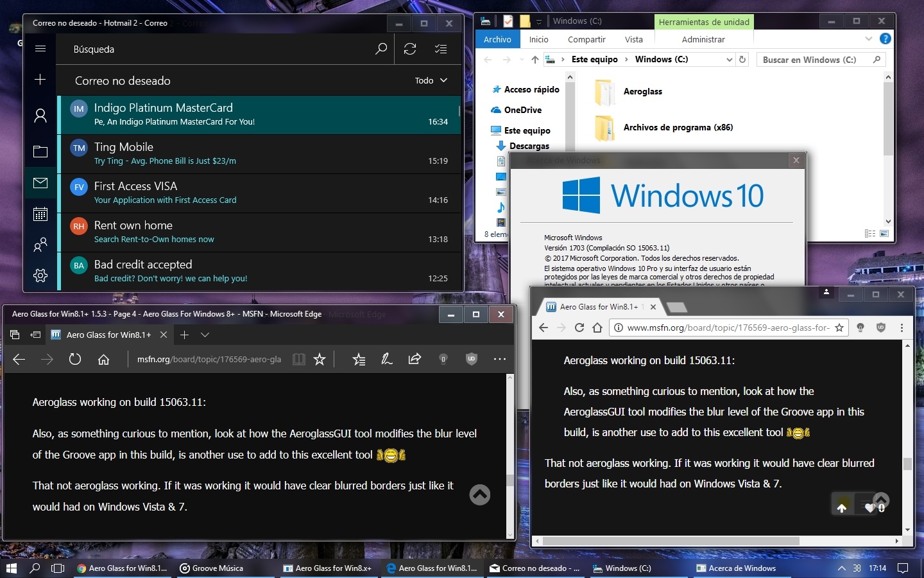Open the Edge Hub favorites list icon
Image resolution: width=924 pixels, height=578 pixels.
point(359,359)
